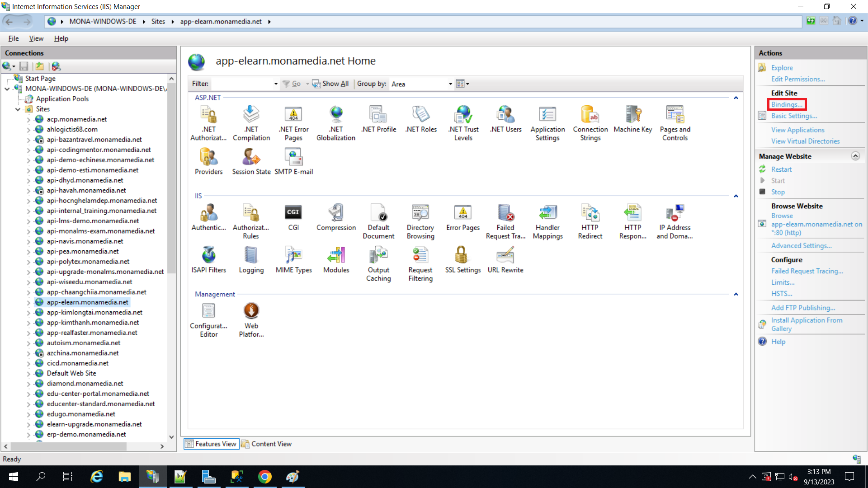Click the Show All button
Viewport: 868px width, 488px height.
tap(330, 84)
